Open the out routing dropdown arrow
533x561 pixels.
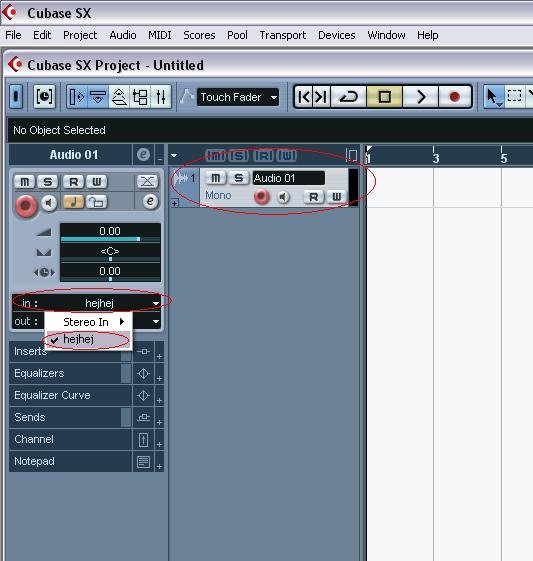pos(156,321)
